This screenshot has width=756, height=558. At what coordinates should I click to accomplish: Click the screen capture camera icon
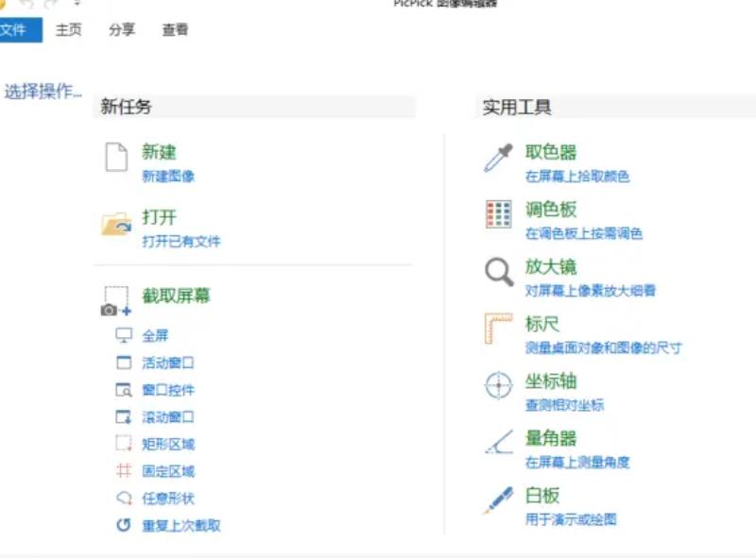coord(115,301)
